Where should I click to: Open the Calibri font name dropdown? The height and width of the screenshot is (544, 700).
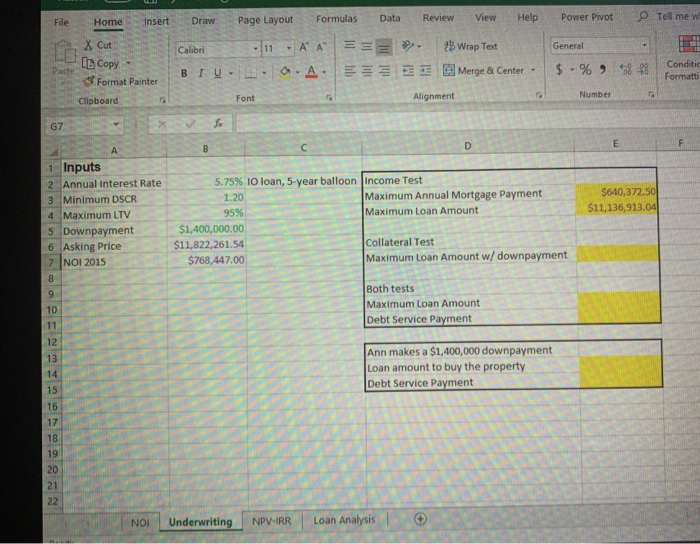pyautogui.click(x=255, y=49)
